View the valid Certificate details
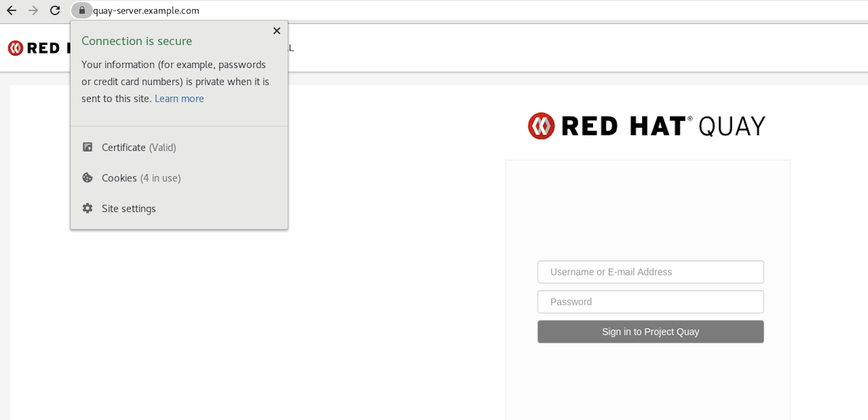 [x=138, y=147]
